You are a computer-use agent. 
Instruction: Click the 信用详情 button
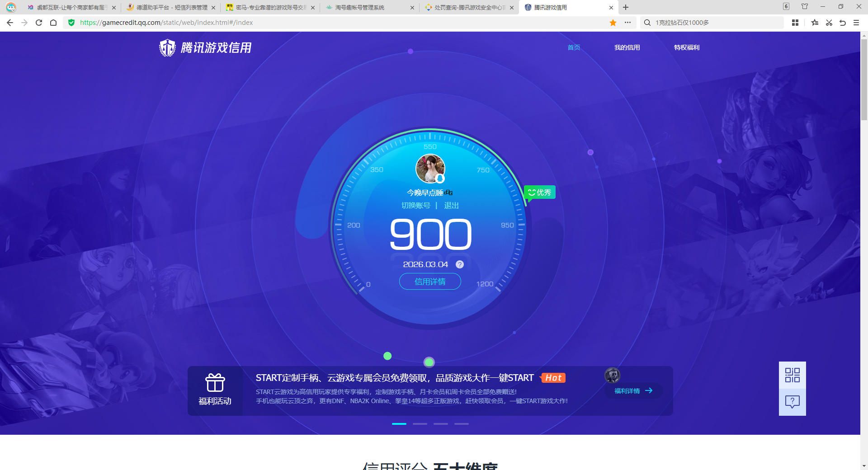point(430,282)
